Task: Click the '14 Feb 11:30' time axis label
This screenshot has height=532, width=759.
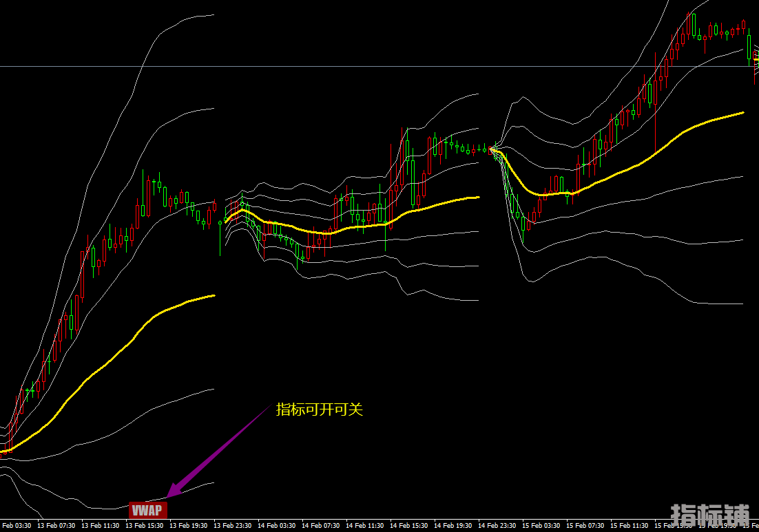Action: click(364, 526)
